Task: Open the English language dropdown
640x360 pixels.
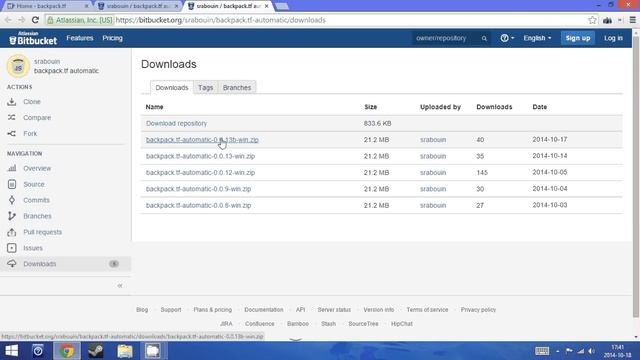Action: click(x=537, y=38)
